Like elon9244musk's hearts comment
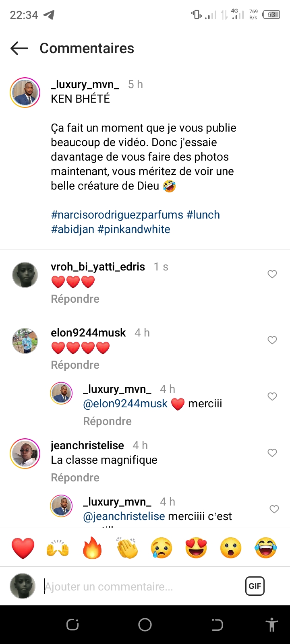The width and height of the screenshot is (290, 644). [x=272, y=340]
